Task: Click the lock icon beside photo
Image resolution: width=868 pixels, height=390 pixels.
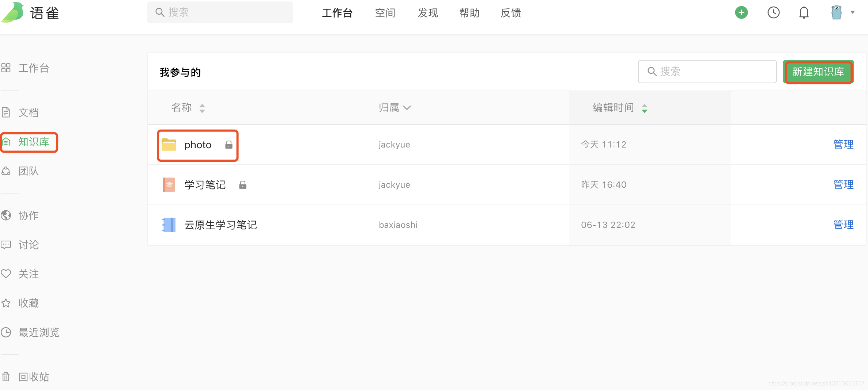Action: tap(229, 145)
